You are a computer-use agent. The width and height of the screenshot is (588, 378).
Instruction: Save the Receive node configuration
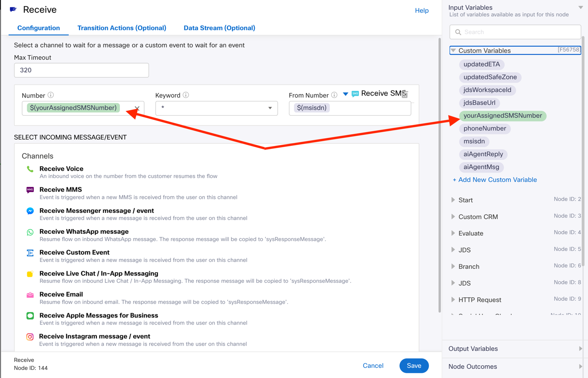(x=413, y=366)
